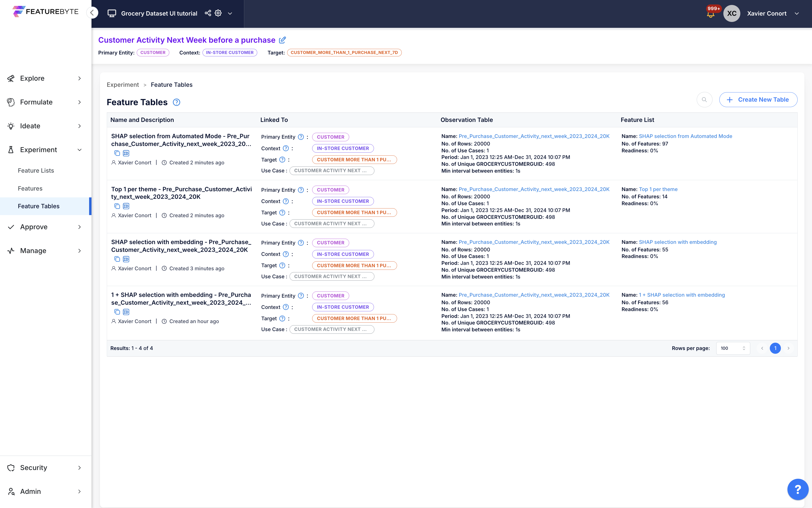Copy ID of Top 1 per theme table
Viewport: 812px width, 508px height.
tap(126, 206)
